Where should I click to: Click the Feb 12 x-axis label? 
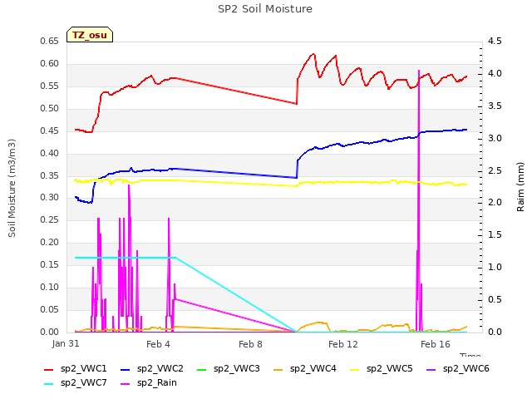point(343,344)
